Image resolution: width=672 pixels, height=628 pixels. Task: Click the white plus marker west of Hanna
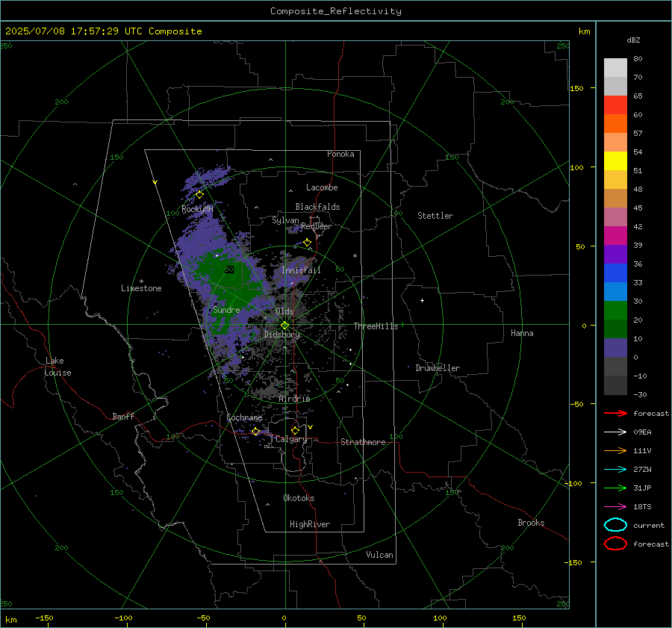422,300
